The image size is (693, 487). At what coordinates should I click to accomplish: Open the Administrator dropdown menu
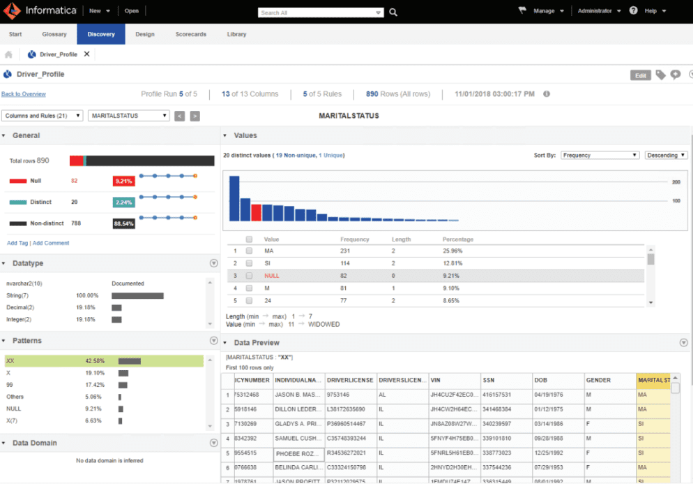pyautogui.click(x=599, y=11)
